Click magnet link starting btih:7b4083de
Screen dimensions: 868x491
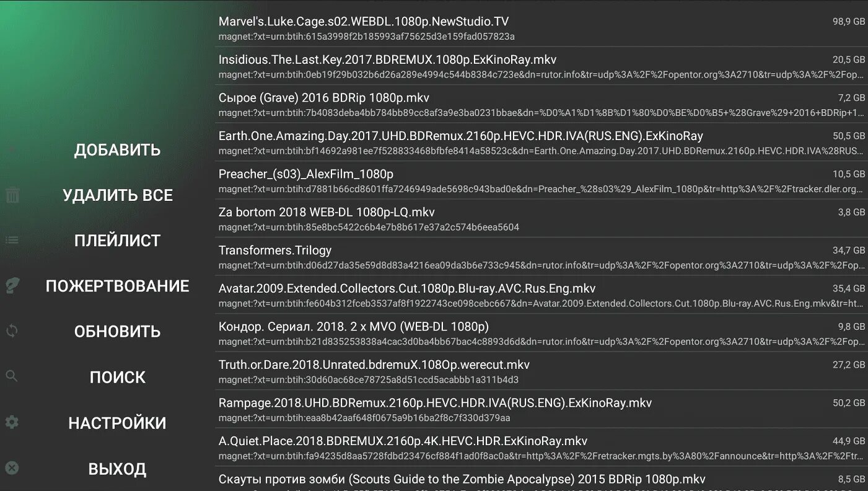point(541,113)
